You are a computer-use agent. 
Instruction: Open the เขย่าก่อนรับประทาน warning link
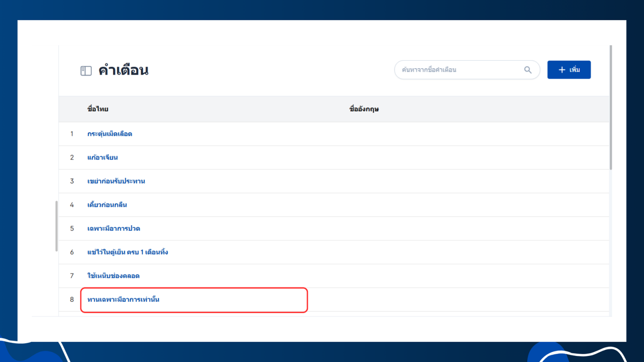pyautogui.click(x=116, y=181)
